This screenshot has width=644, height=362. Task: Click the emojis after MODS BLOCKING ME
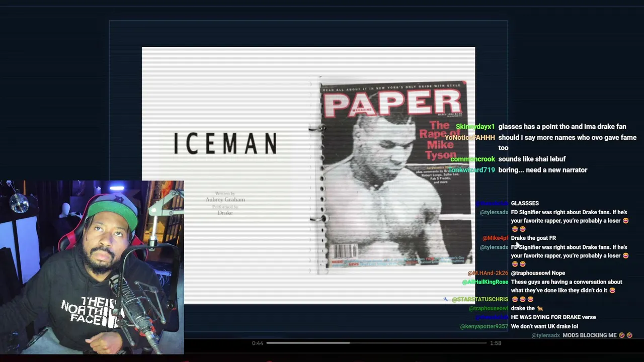(x=625, y=335)
